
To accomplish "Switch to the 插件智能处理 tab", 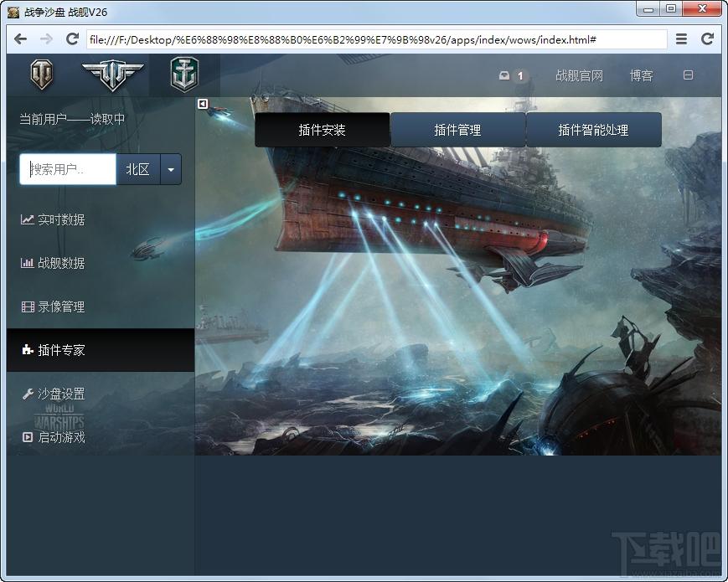I will point(593,130).
